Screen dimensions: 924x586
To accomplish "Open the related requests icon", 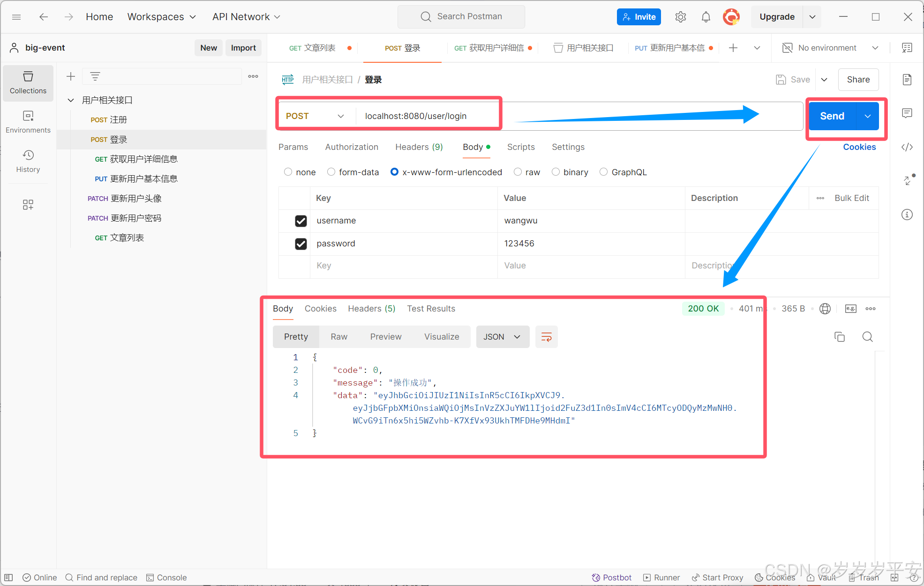I will pyautogui.click(x=909, y=180).
